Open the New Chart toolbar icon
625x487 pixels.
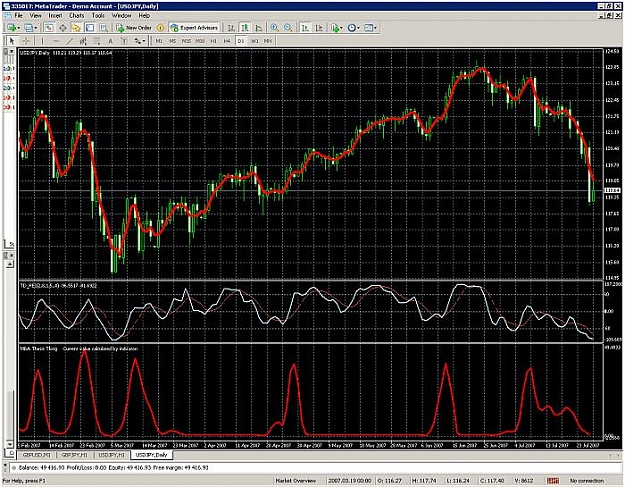click(12, 28)
